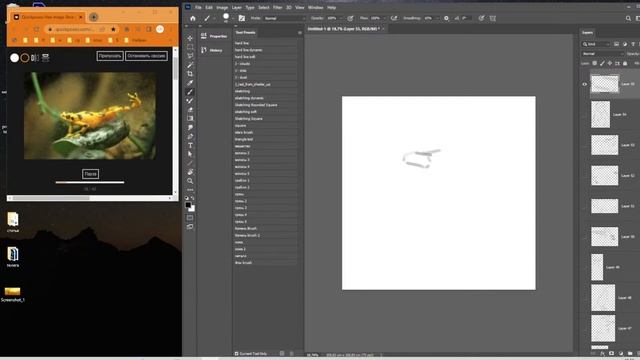Open the Smoothing value dropdown arrow
The height and width of the screenshot is (360, 640).
437,18
